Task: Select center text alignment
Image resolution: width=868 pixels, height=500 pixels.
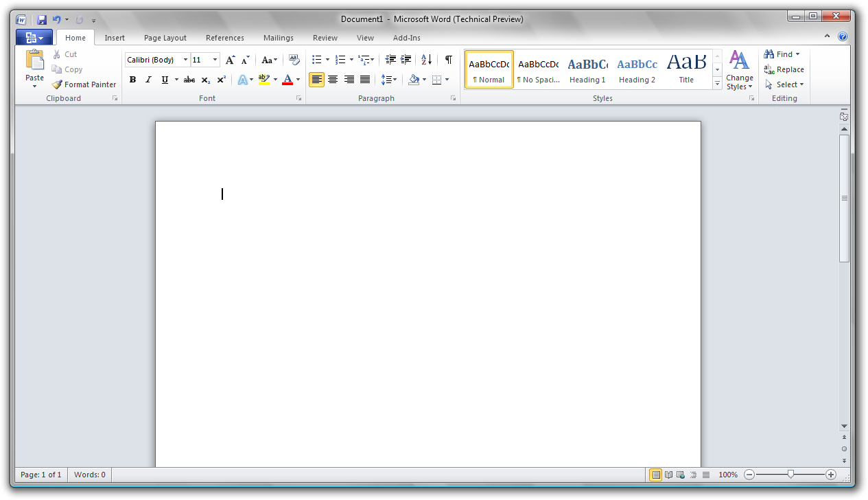Action: (333, 79)
